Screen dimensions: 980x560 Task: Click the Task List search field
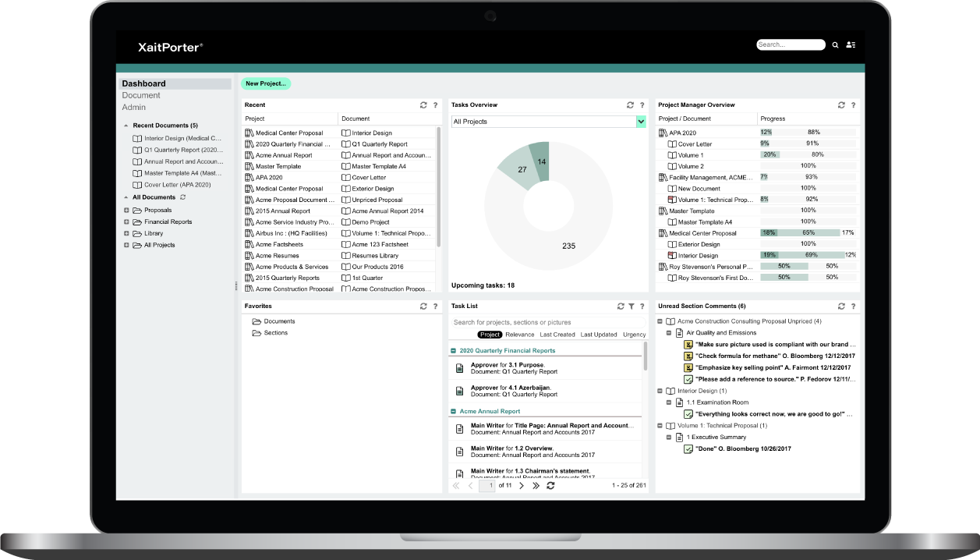[548, 322]
